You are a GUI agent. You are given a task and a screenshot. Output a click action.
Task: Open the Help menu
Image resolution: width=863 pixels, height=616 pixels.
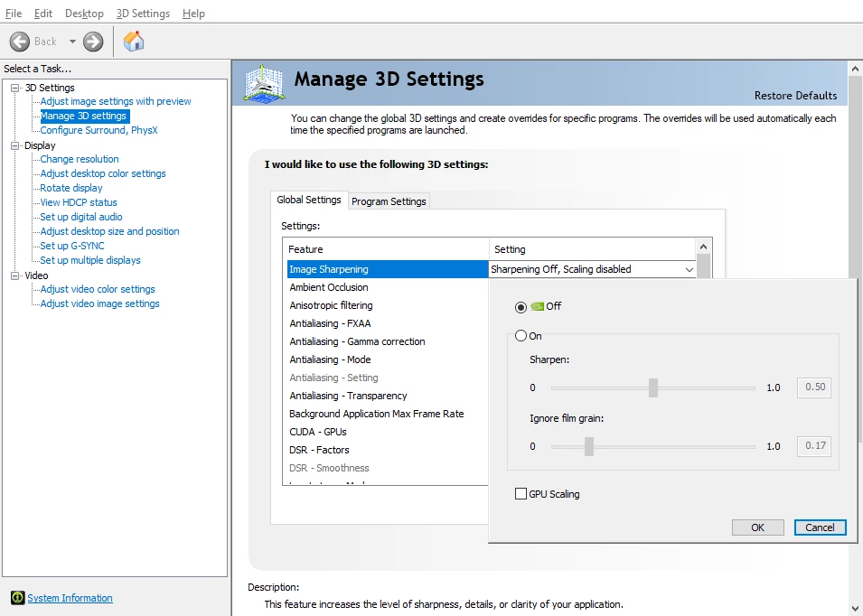[x=193, y=14]
